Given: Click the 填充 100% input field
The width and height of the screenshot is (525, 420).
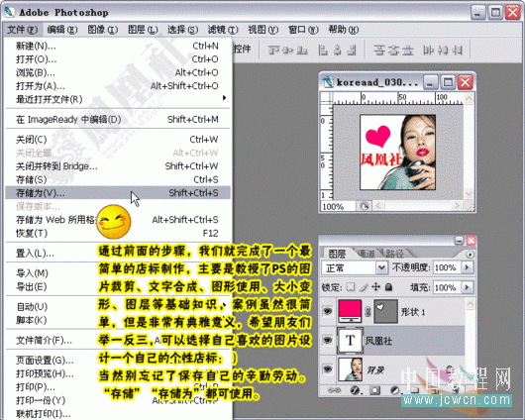Looking at the screenshot, I should (x=447, y=287).
